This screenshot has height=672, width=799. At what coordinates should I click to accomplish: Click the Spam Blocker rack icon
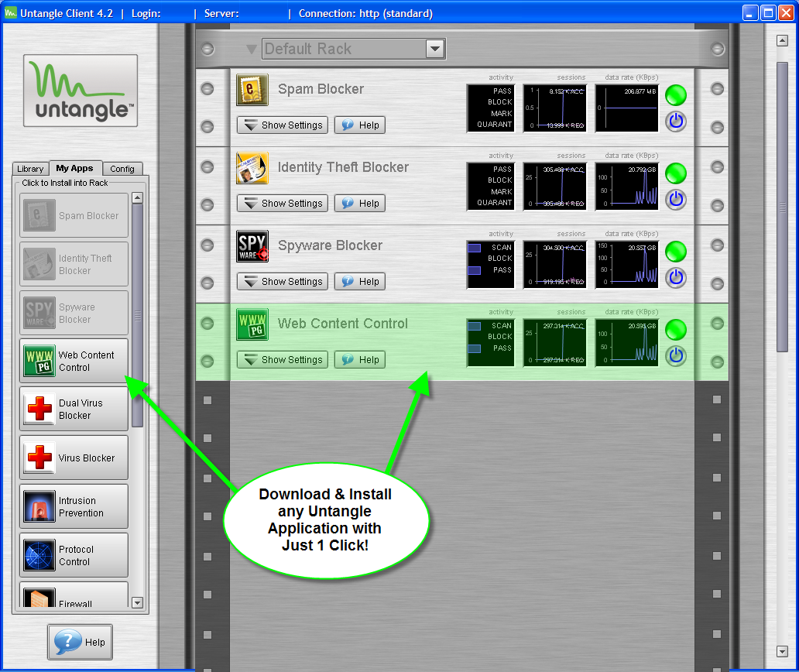[252, 90]
